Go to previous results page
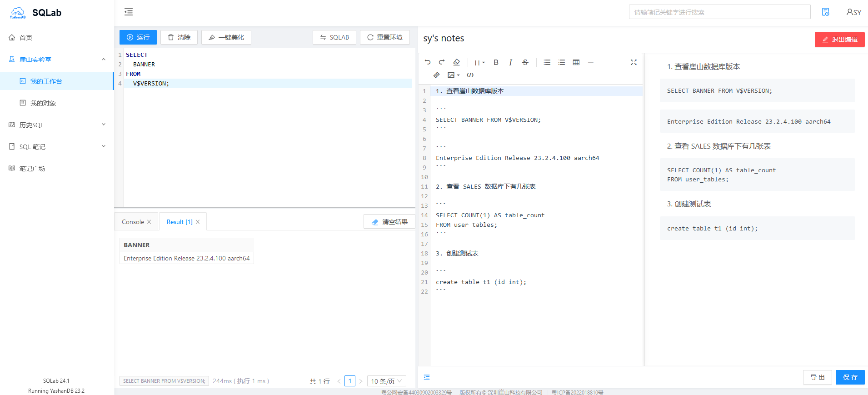This screenshot has width=868, height=395. [339, 381]
